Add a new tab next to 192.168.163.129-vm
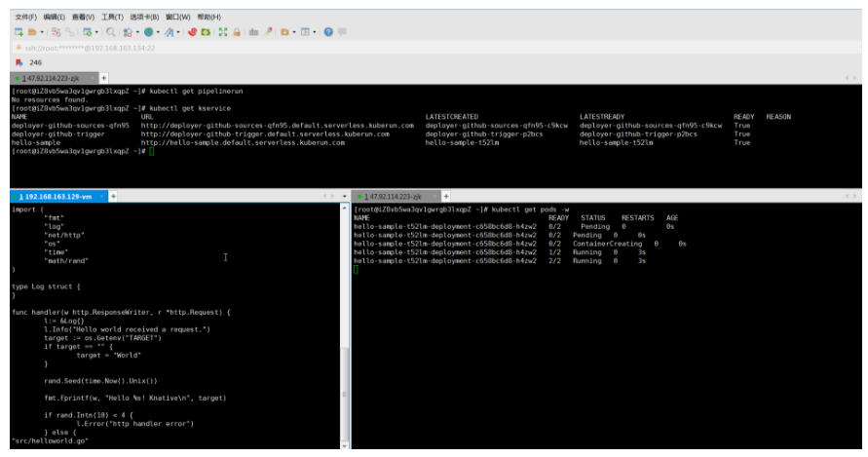 click(x=113, y=196)
